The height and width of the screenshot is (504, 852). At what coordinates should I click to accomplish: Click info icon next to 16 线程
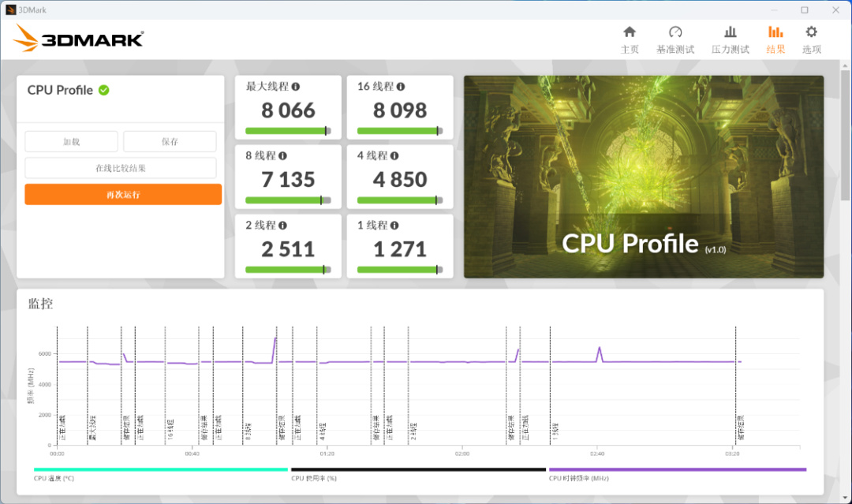(x=401, y=86)
